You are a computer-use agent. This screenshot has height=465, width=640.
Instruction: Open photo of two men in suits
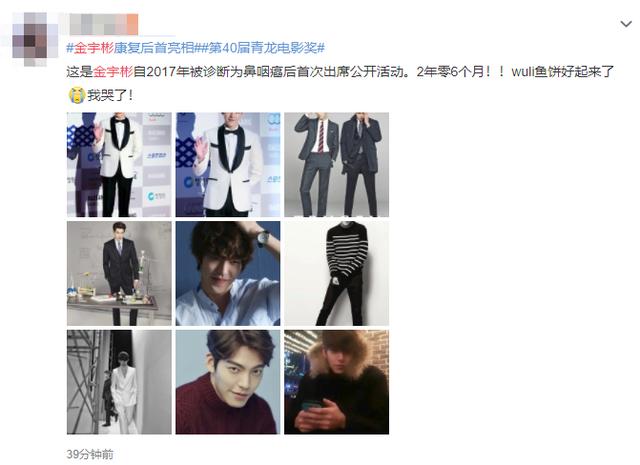tap(336, 165)
